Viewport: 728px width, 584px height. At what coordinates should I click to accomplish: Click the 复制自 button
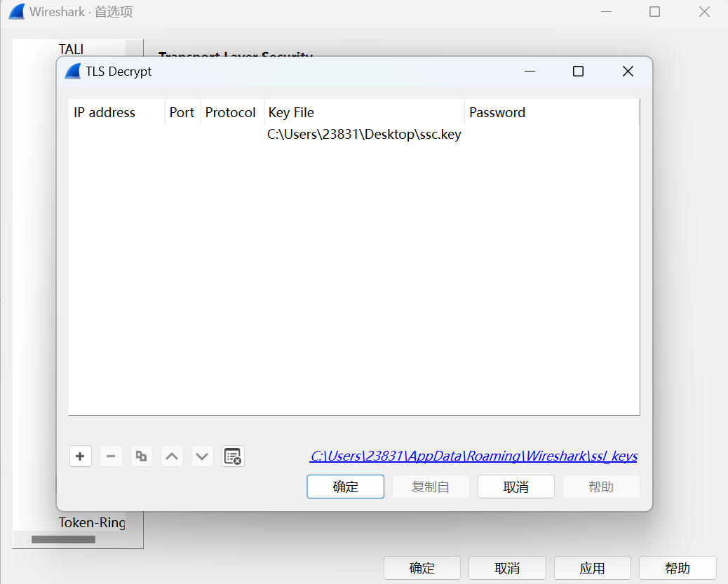click(x=431, y=487)
